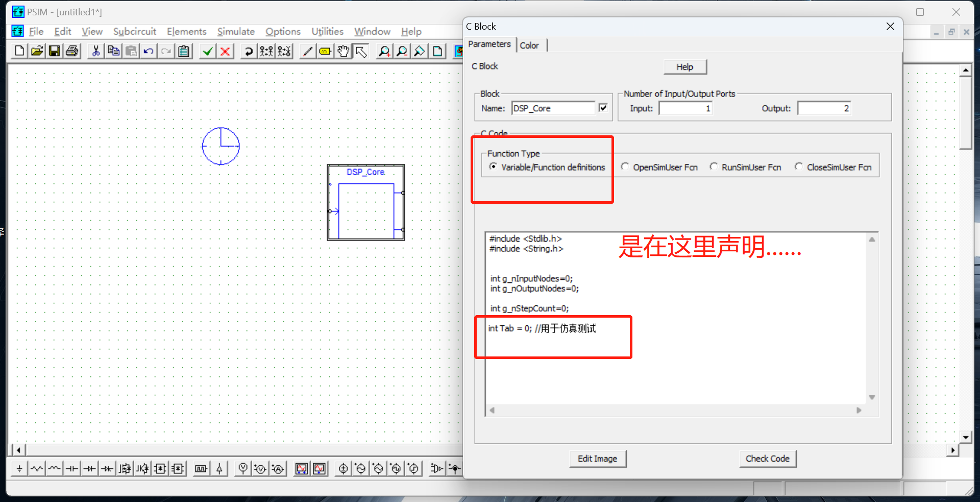Enable the Name display checkbox beside DSP_Core
This screenshot has width=980, height=502.
pyautogui.click(x=603, y=108)
